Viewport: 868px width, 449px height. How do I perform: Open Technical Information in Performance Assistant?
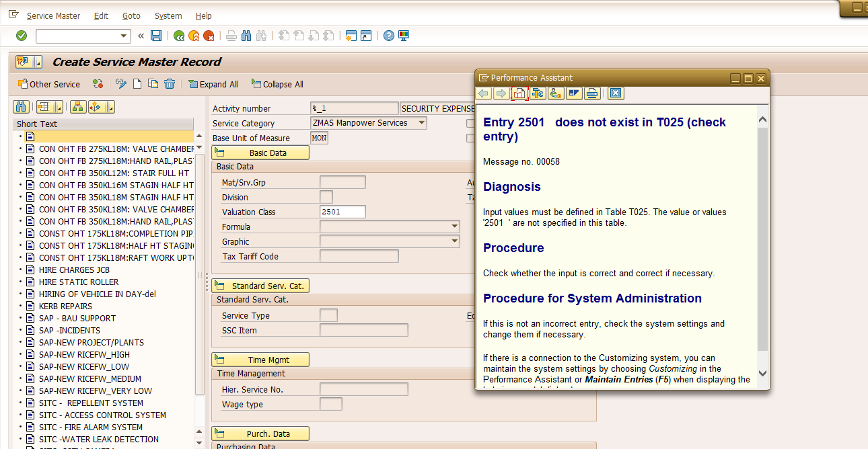[537, 93]
